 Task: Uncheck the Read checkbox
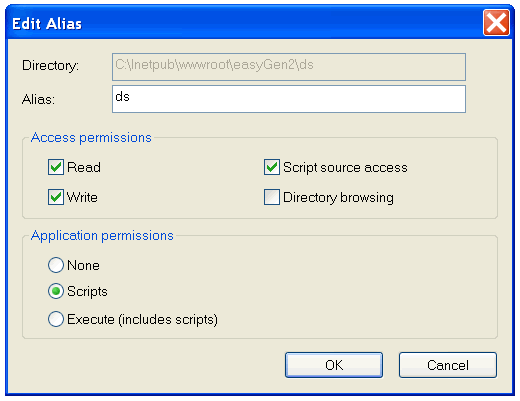pos(56,167)
